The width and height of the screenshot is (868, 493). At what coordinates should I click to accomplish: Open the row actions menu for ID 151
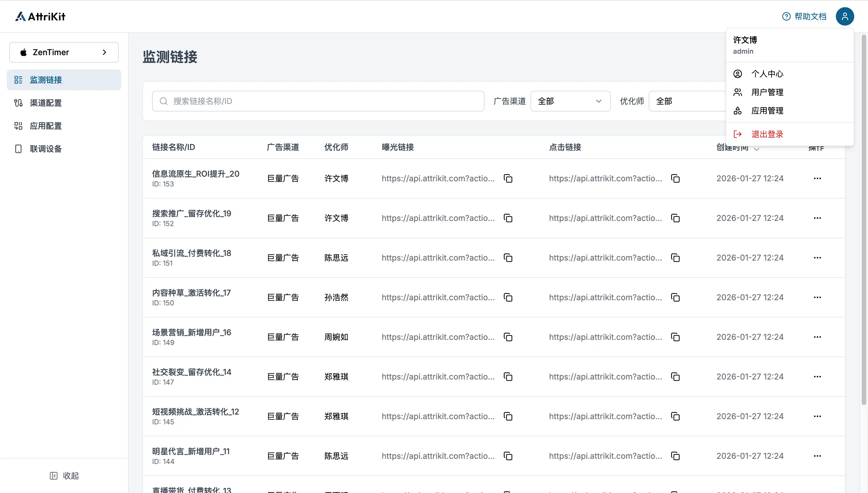(x=817, y=257)
